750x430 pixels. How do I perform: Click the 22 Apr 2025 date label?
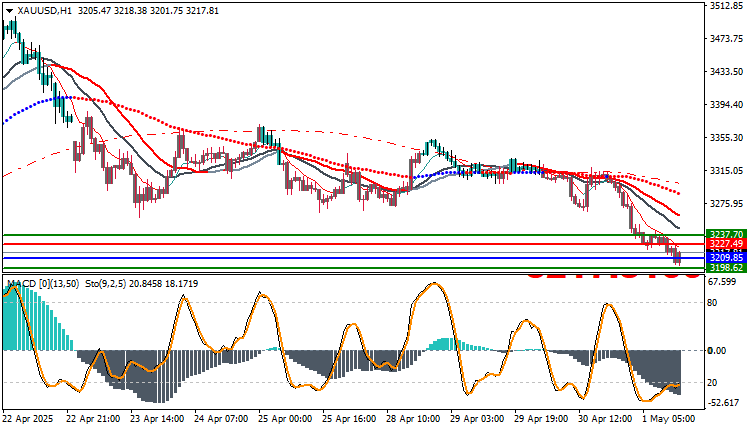click(28, 419)
